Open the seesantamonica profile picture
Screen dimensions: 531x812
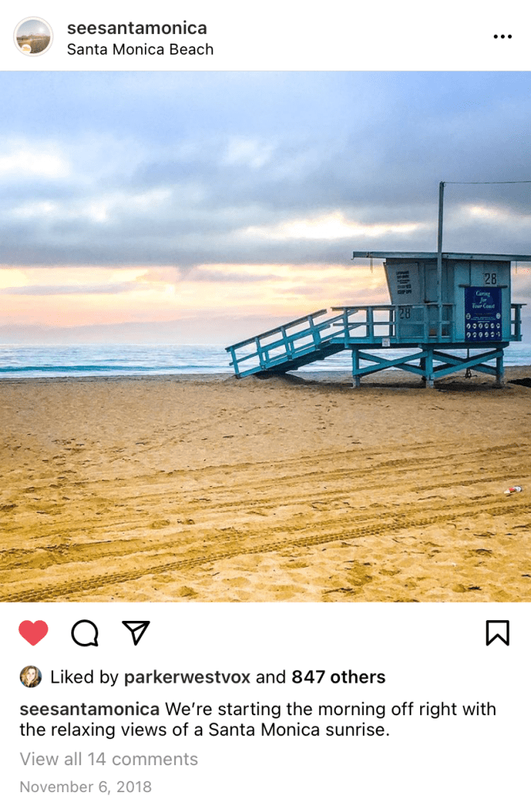pyautogui.click(x=33, y=36)
